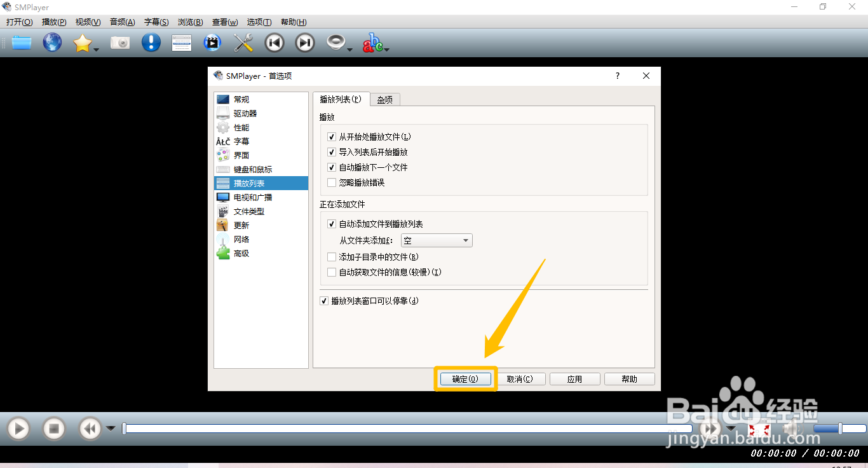Switch to the 杂项 tab
Image resolution: width=868 pixels, height=468 pixels.
(384, 99)
